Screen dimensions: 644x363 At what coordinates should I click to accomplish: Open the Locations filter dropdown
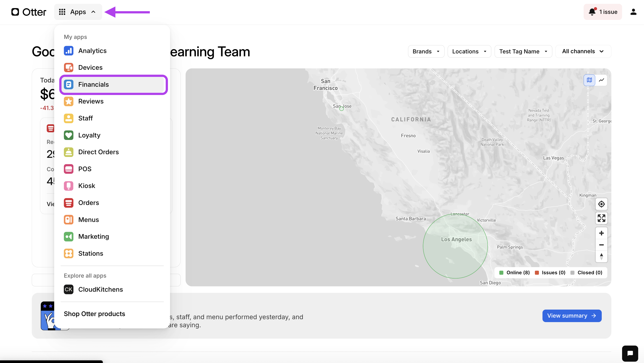(469, 51)
